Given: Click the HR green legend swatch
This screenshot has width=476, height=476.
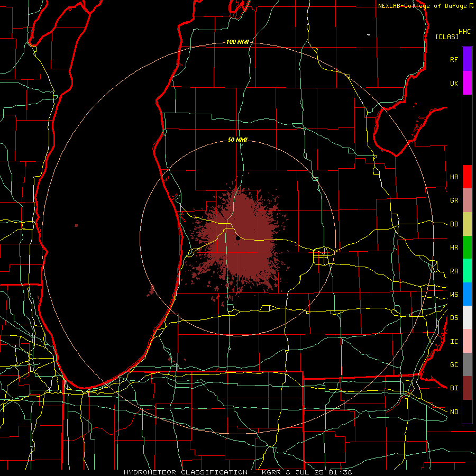Looking at the screenshot, I should (x=467, y=248).
